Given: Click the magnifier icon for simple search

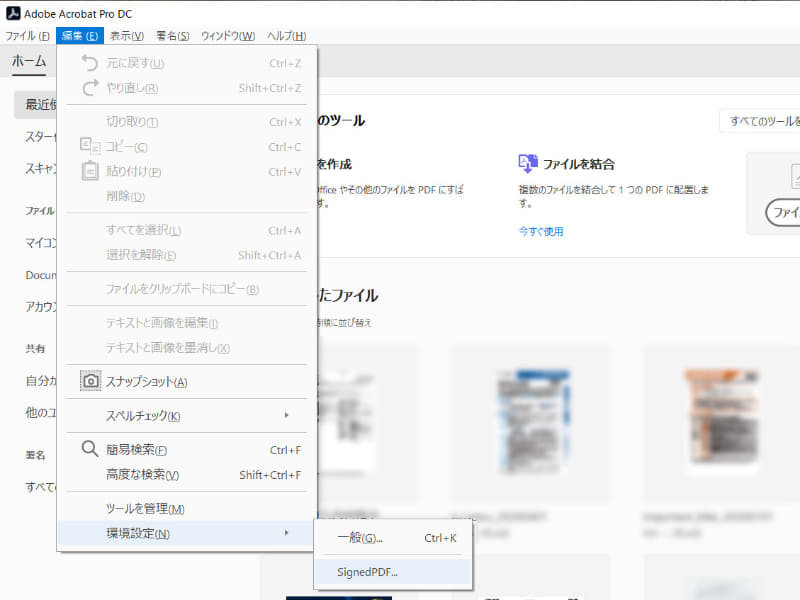Looking at the screenshot, I should pyautogui.click(x=90, y=449).
